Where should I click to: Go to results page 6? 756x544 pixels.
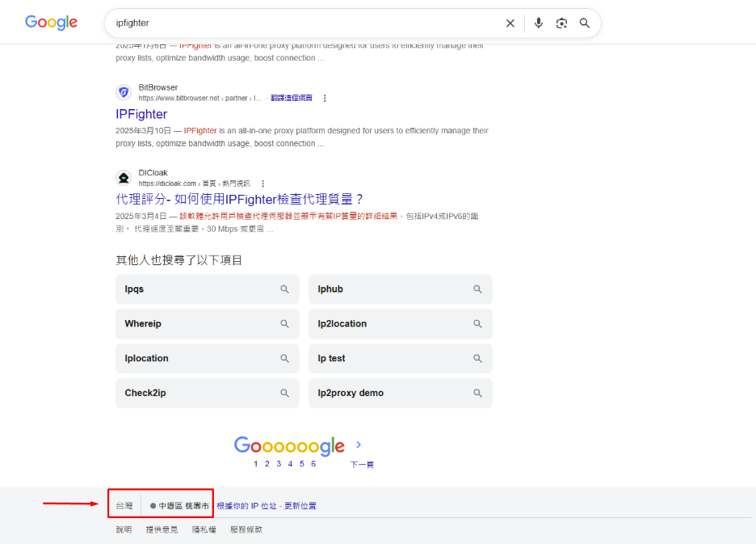pos(313,464)
